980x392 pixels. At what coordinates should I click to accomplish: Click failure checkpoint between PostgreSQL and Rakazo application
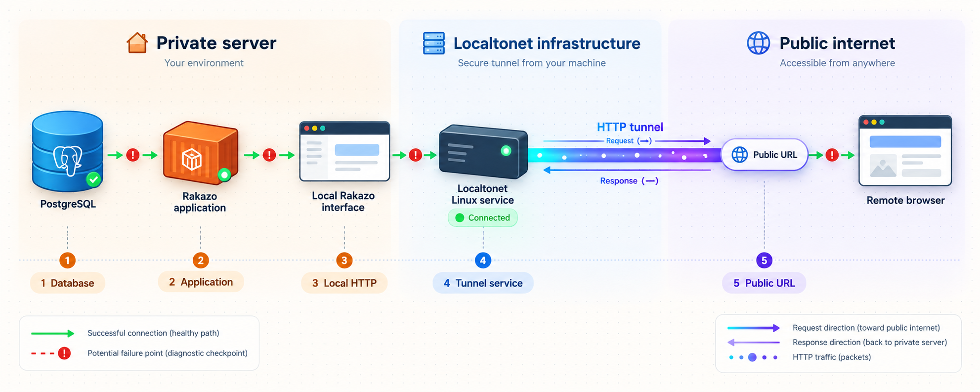click(x=133, y=155)
